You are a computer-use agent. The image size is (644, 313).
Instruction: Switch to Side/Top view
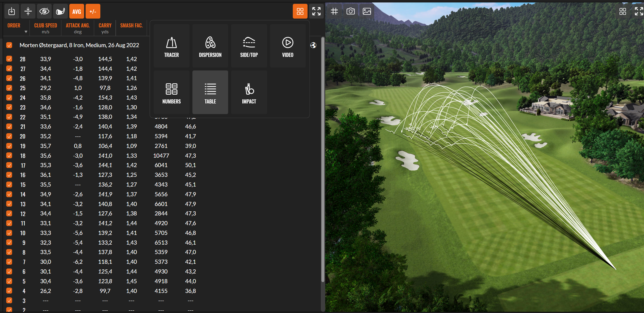(x=249, y=46)
